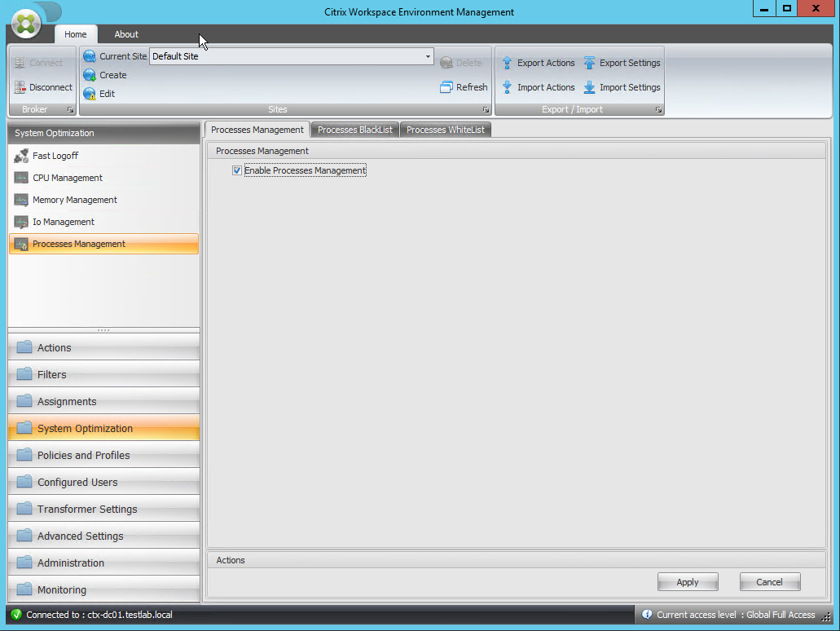
Task: Click the CPU Management monitor icon
Action: click(x=21, y=178)
